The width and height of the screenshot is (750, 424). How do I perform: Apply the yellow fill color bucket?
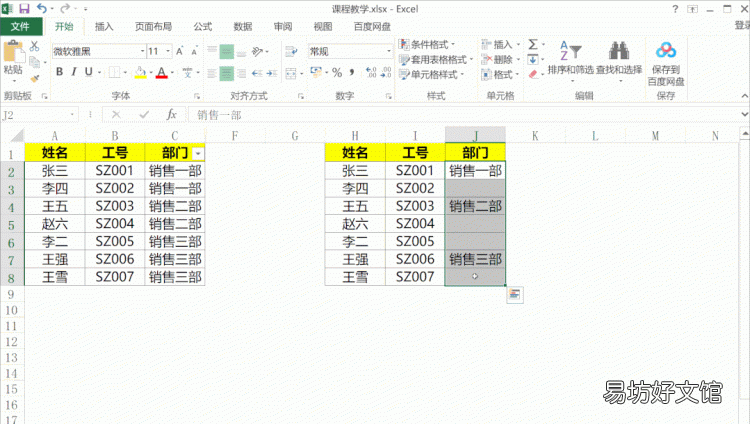click(x=140, y=72)
